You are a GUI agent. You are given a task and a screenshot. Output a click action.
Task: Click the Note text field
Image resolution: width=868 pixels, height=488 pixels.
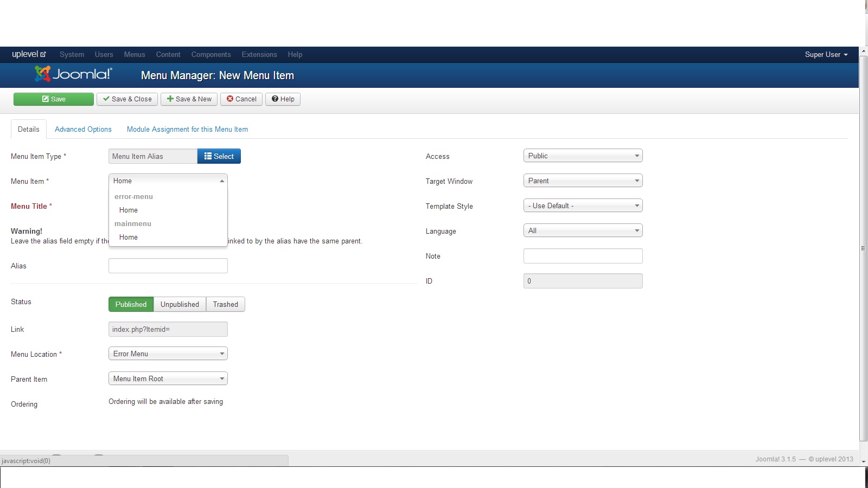click(x=583, y=256)
